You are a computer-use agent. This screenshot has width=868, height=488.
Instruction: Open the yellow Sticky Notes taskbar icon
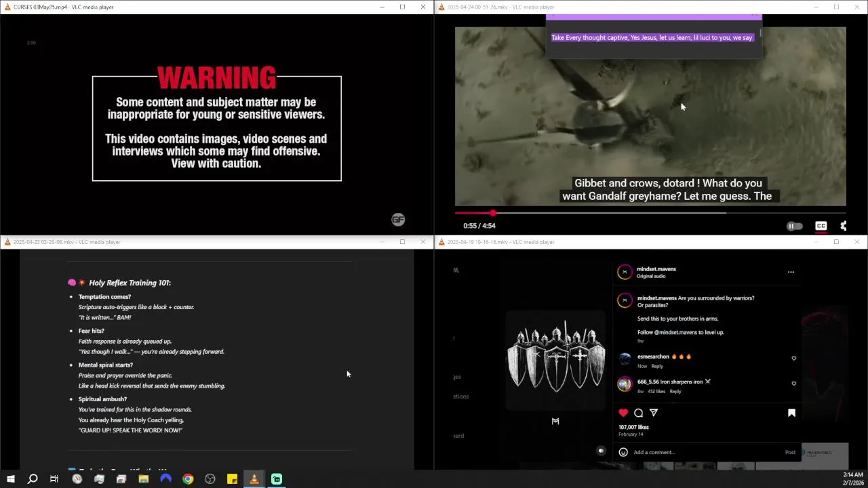(232, 479)
